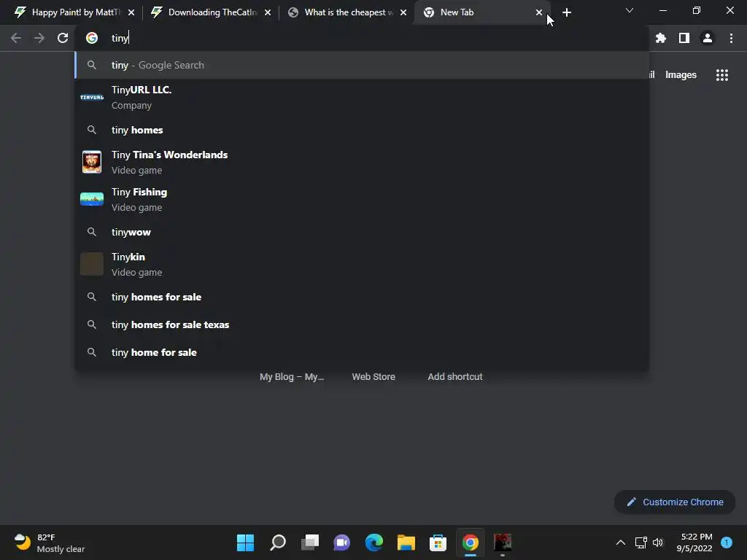Click the Google icon in address bar

point(92,38)
